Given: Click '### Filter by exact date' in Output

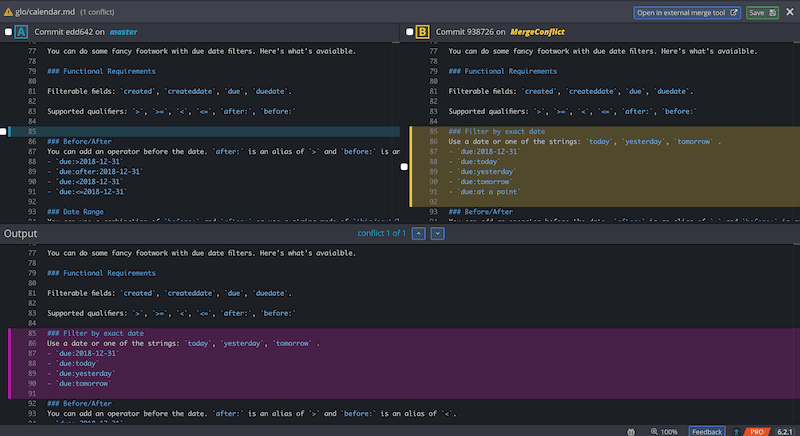Looking at the screenshot, I should click(x=95, y=334).
